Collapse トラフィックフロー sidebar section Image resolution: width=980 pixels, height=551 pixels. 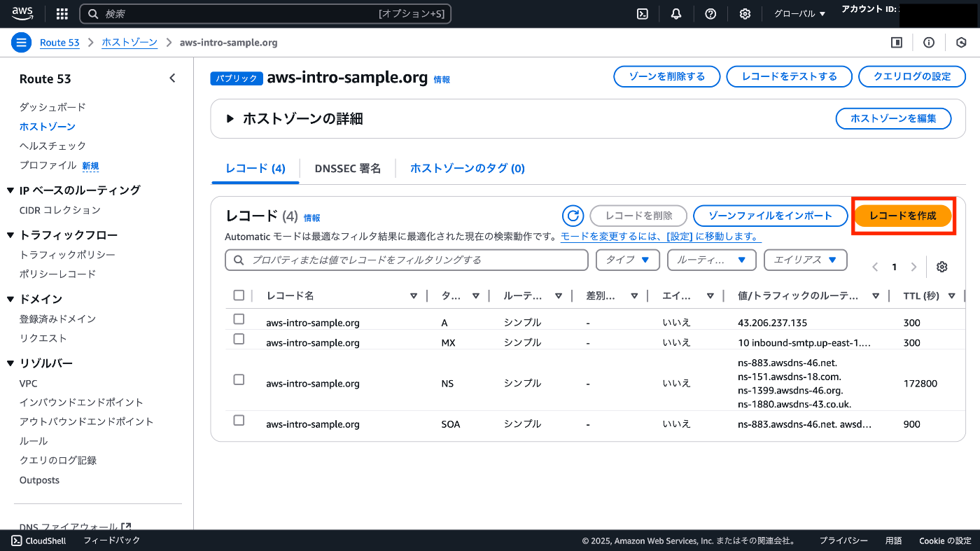(x=10, y=235)
